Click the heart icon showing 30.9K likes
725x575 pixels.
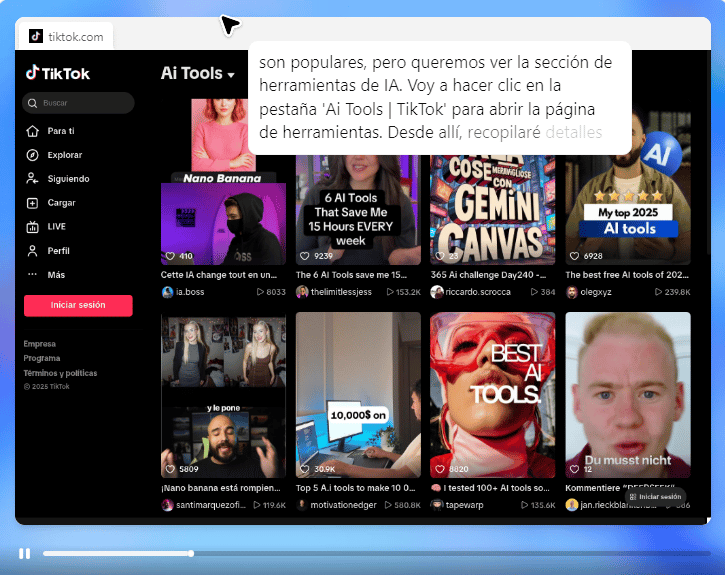pyautogui.click(x=304, y=469)
